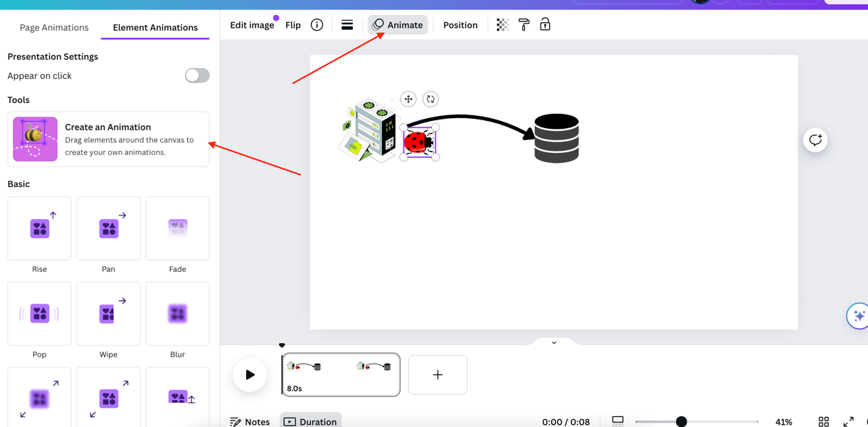The height and width of the screenshot is (427, 868).
Task: Open Create an Animation tool
Action: pyautogui.click(x=109, y=139)
